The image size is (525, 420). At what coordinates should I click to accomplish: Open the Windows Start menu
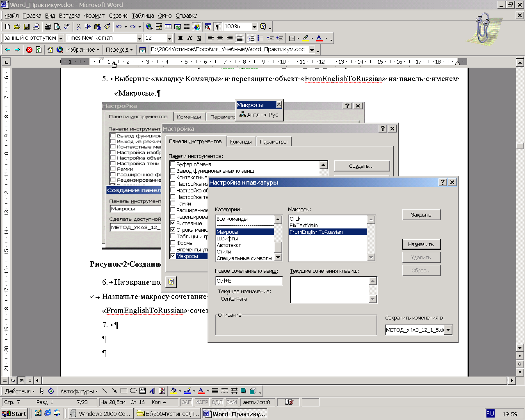pos(14,413)
